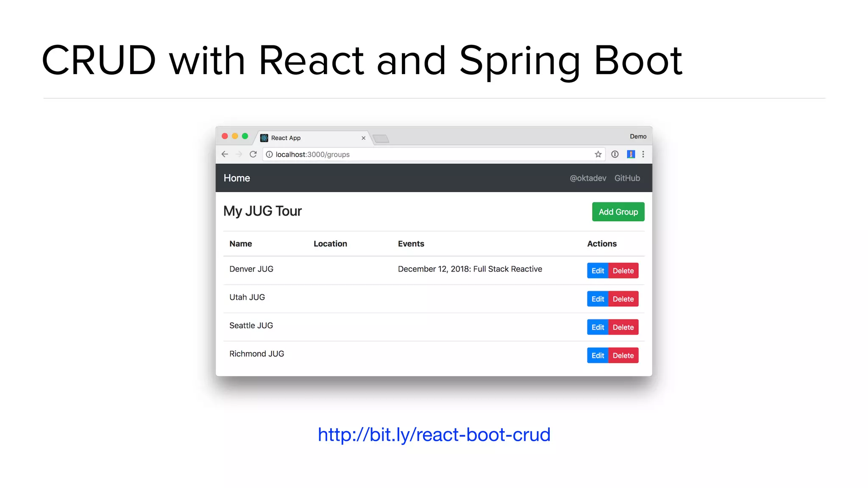Reload the page with refresh icon

tap(253, 154)
